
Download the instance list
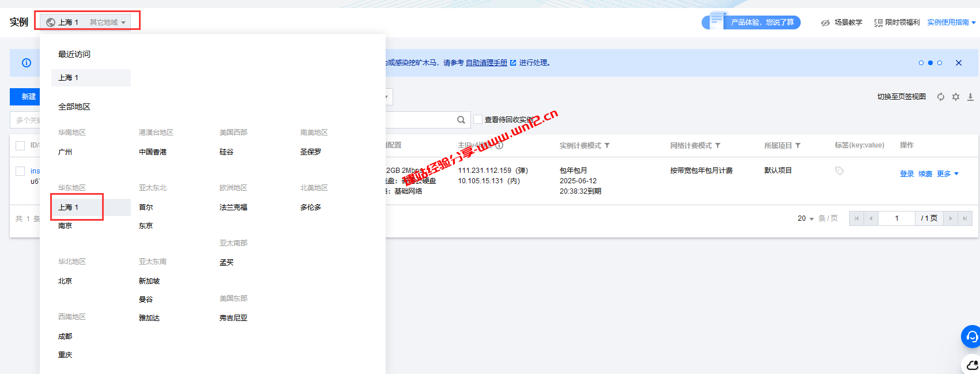tap(970, 97)
